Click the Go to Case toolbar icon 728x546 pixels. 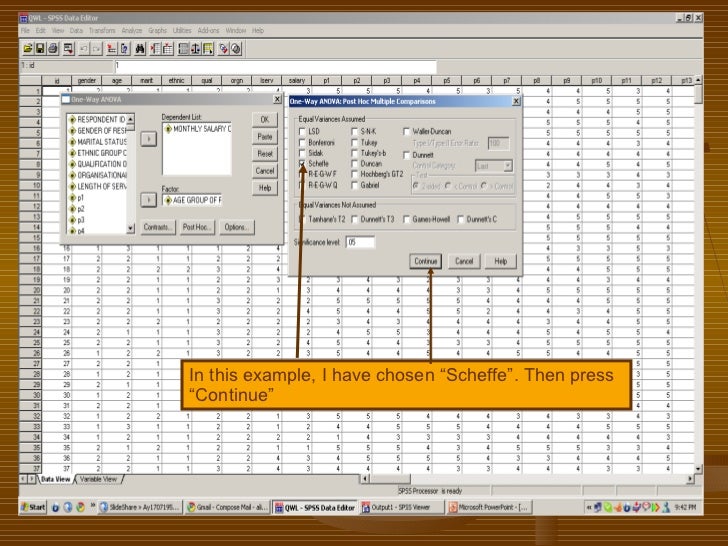(x=112, y=49)
